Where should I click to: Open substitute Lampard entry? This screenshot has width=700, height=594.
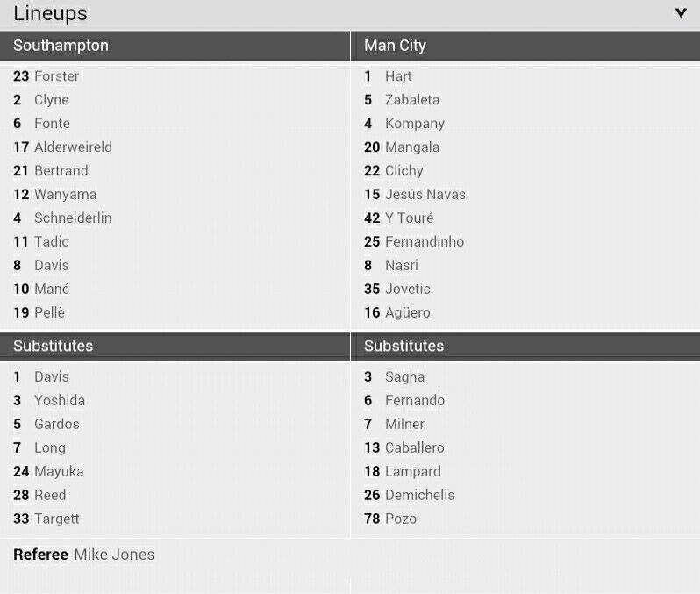[x=403, y=471]
